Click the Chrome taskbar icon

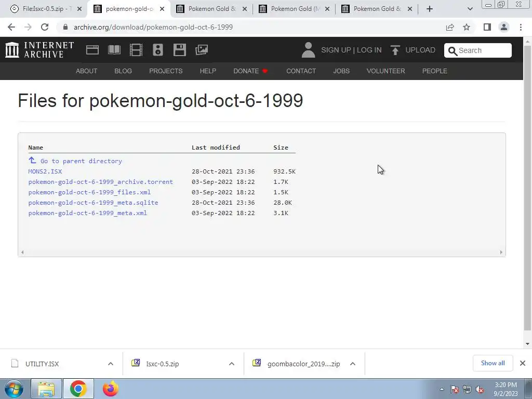[78, 389]
